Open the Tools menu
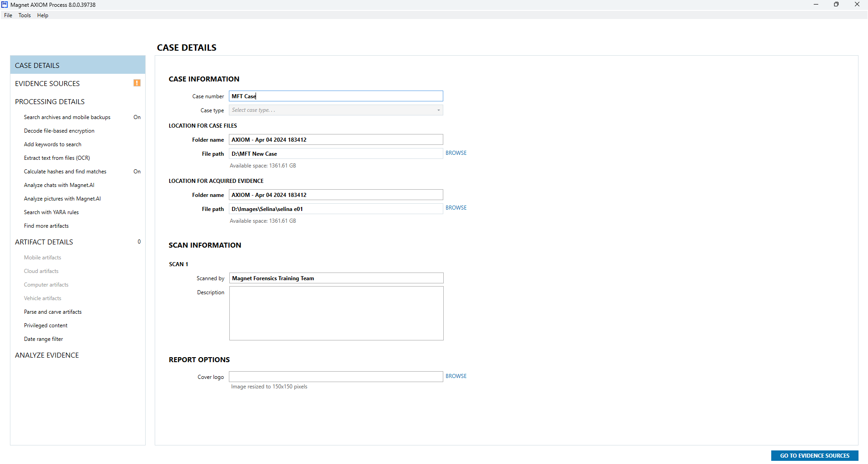The width and height of the screenshot is (868, 464). [x=24, y=15]
